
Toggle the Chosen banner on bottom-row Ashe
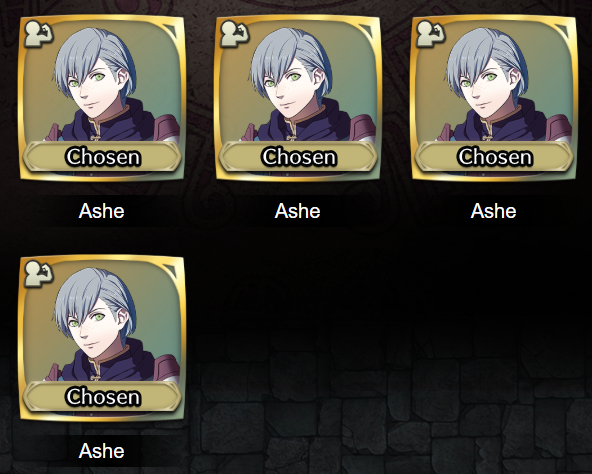point(102,397)
